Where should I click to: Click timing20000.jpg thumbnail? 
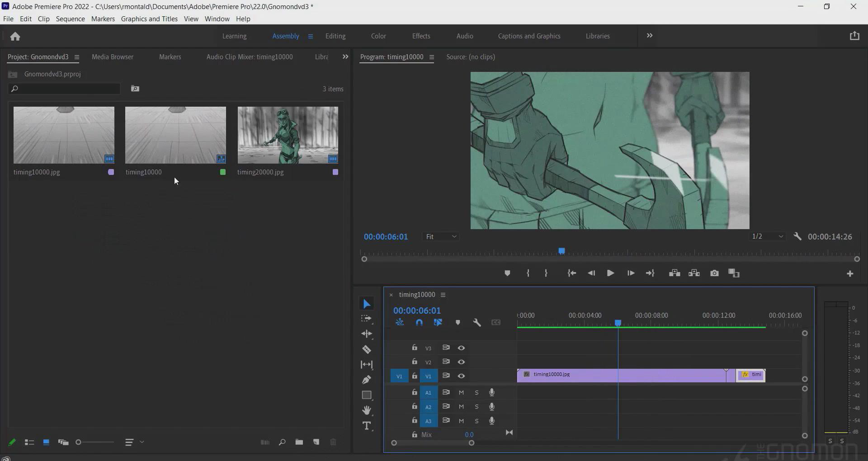288,135
